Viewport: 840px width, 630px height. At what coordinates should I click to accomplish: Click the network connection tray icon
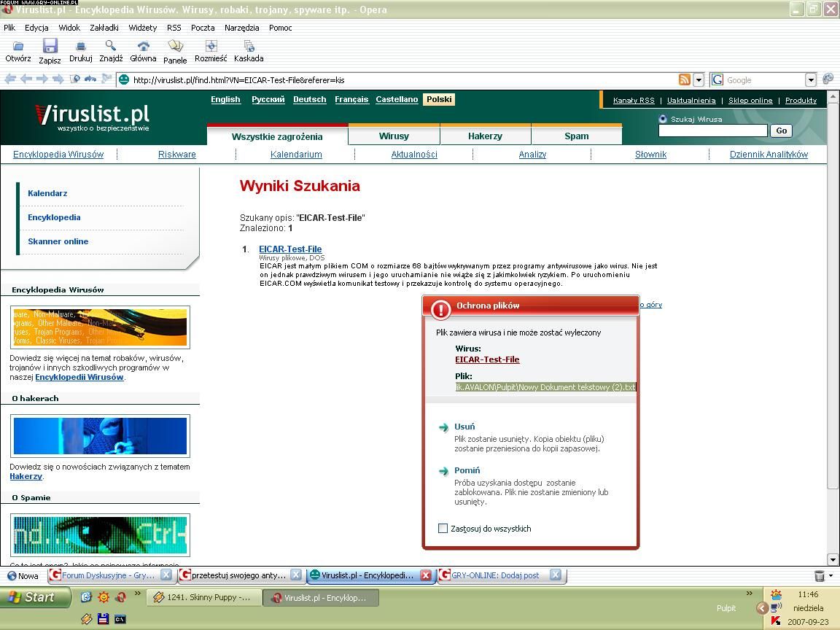(775, 607)
